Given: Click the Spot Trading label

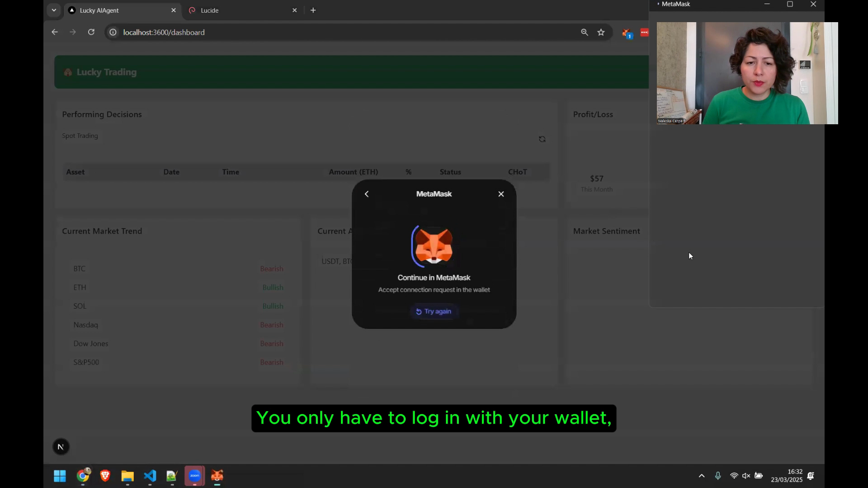Looking at the screenshot, I should 80,136.
